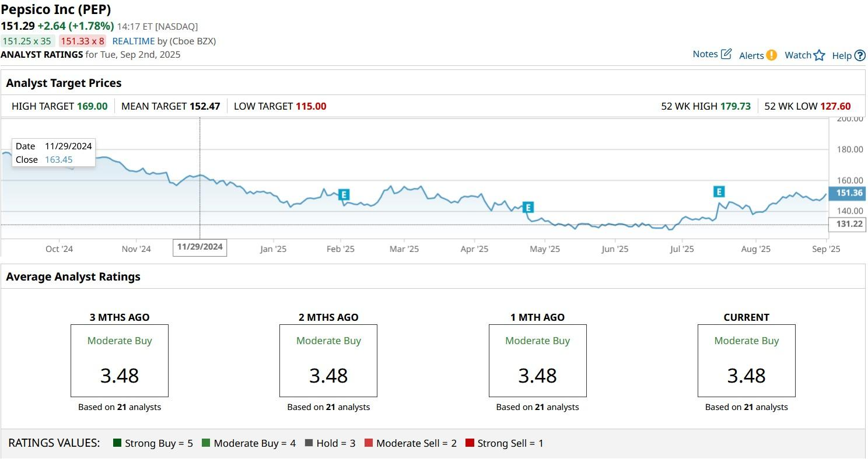868x459 pixels.
Task: Click the dark green Strong Buy swatch
Action: point(117,443)
